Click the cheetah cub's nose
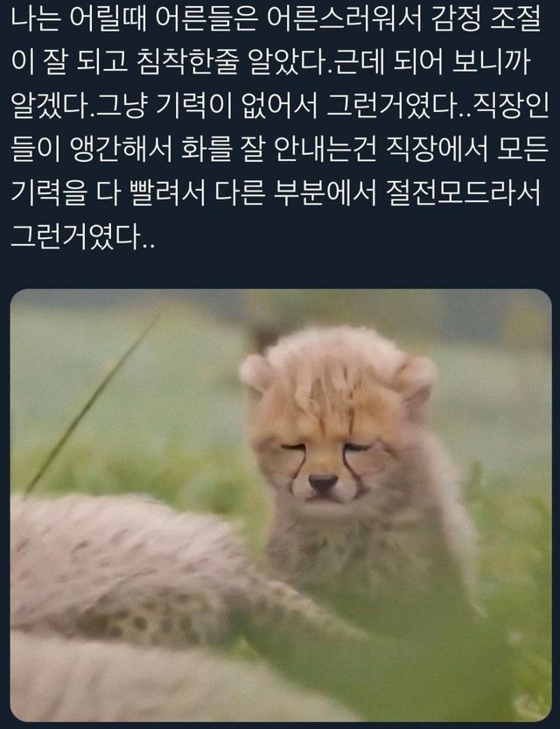 point(324,482)
